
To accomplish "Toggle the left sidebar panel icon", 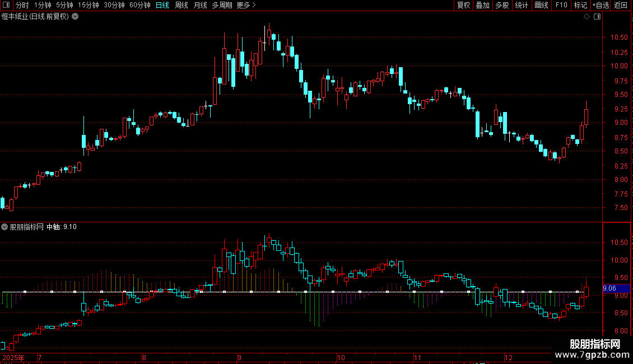I will pos(6,5).
